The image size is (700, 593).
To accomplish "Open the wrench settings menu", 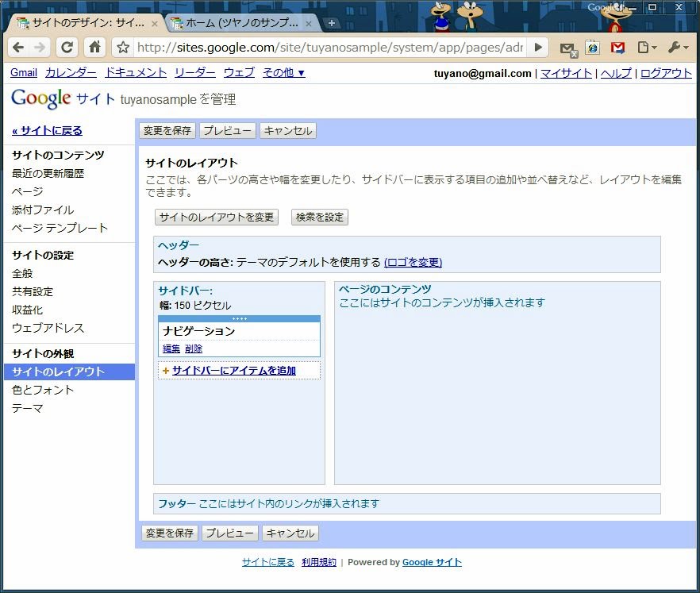I will (677, 48).
